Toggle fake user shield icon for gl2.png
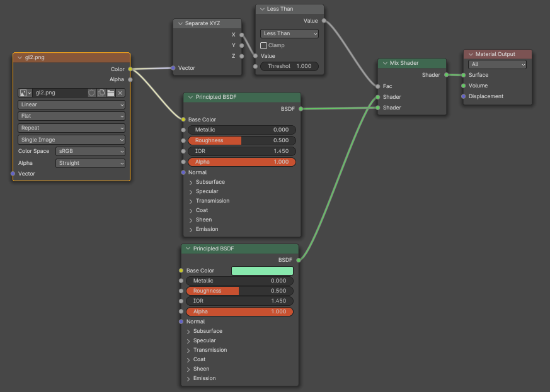The image size is (550, 392). click(91, 93)
